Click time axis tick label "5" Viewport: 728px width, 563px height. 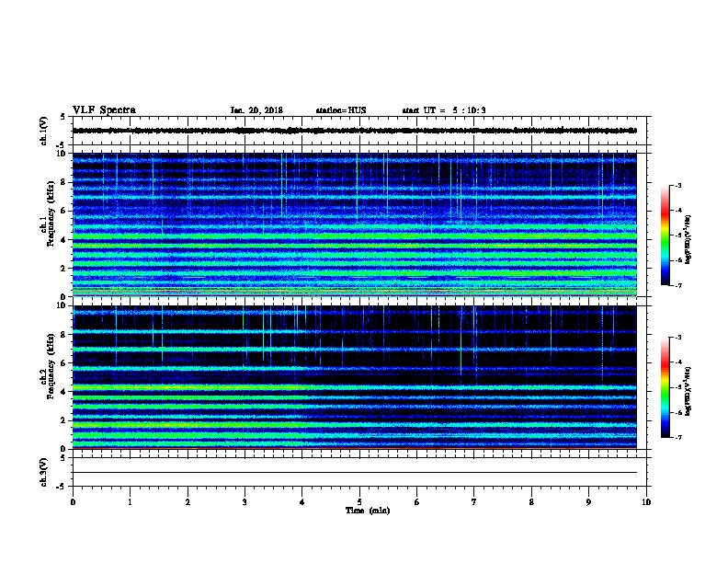(359, 502)
